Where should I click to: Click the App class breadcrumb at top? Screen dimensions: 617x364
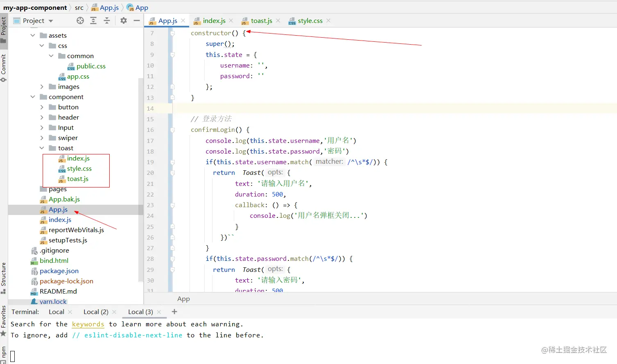point(137,7)
